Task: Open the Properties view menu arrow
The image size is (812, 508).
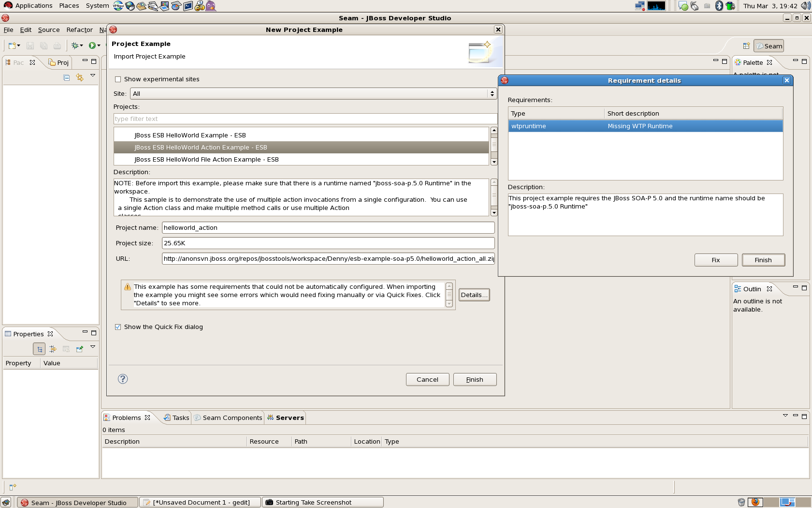Action: coord(93,347)
